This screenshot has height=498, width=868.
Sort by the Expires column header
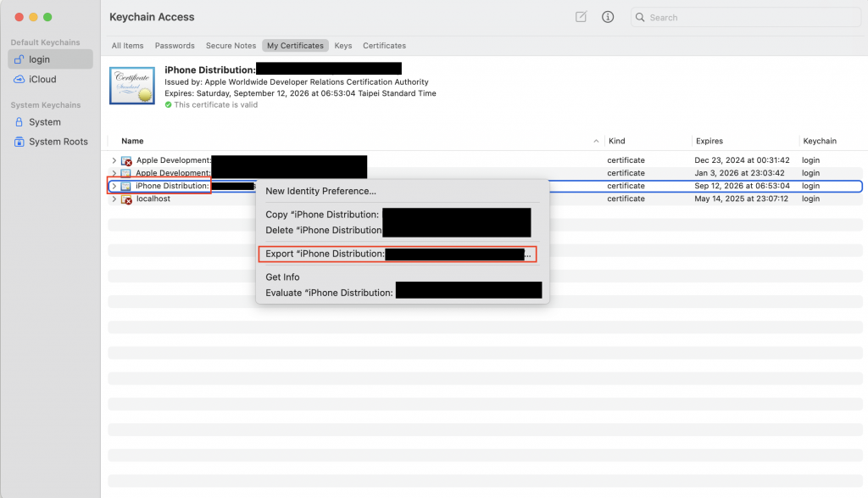(x=709, y=142)
